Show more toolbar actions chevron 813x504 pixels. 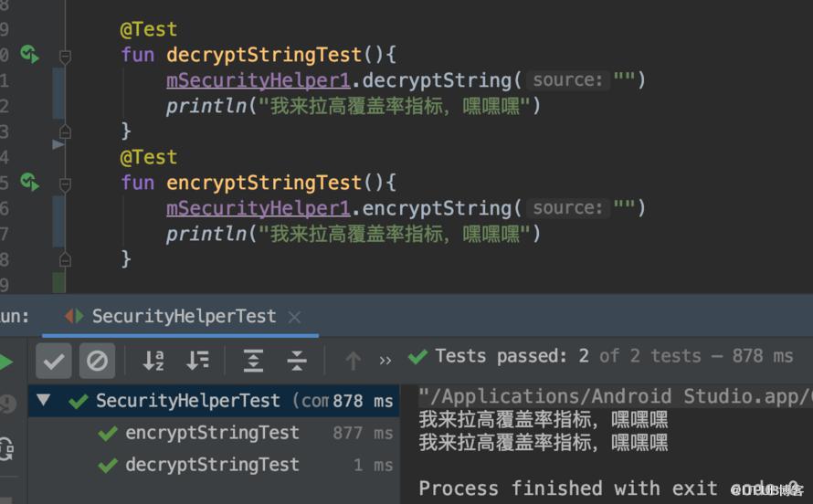(385, 361)
